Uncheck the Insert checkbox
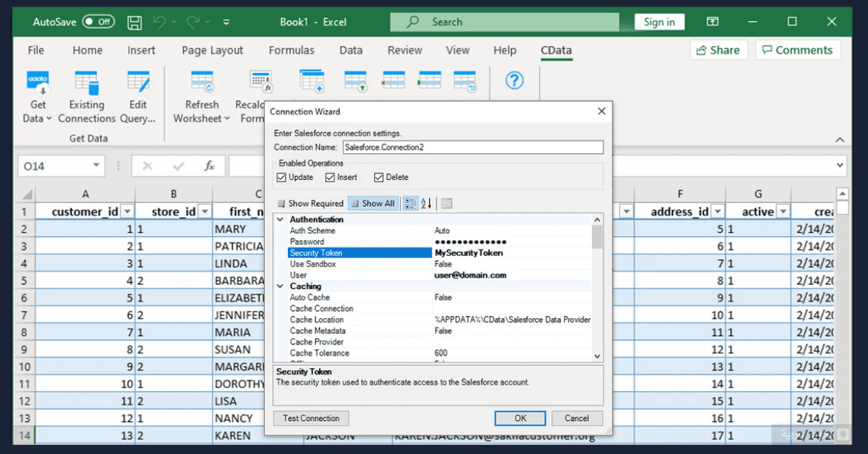 pos(330,177)
